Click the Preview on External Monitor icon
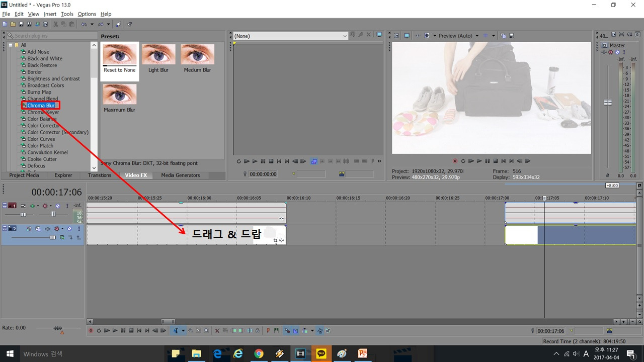644x362 pixels. [x=407, y=36]
